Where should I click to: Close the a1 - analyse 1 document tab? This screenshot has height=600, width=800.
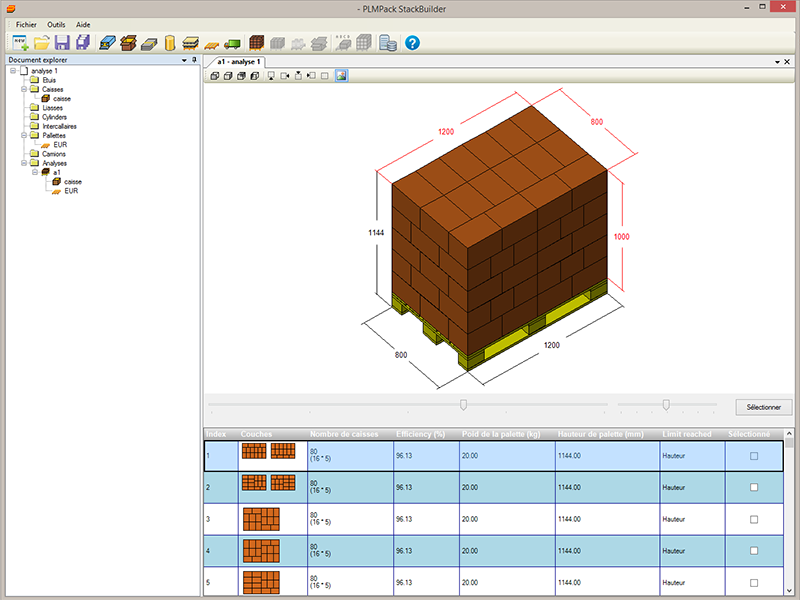coord(787,62)
